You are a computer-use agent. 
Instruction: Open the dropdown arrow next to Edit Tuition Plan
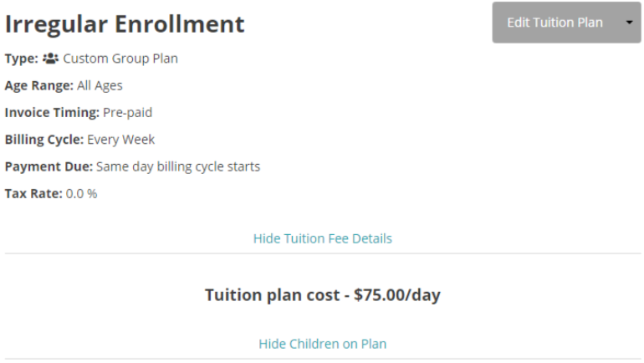click(629, 23)
